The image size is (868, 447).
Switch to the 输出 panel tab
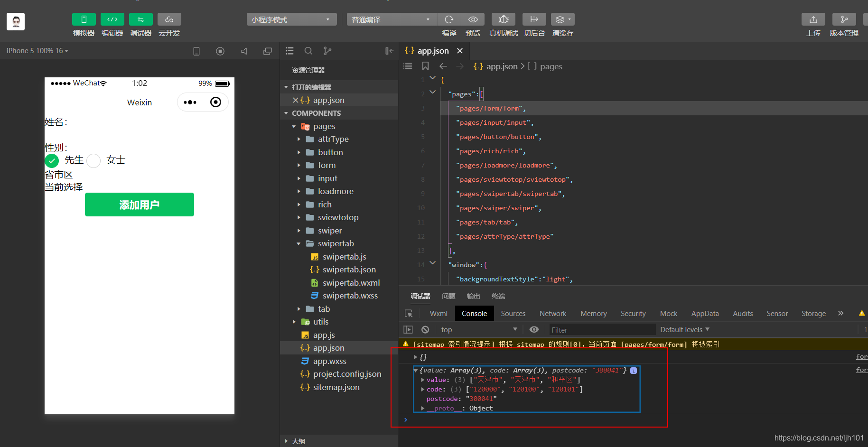pyautogui.click(x=473, y=296)
